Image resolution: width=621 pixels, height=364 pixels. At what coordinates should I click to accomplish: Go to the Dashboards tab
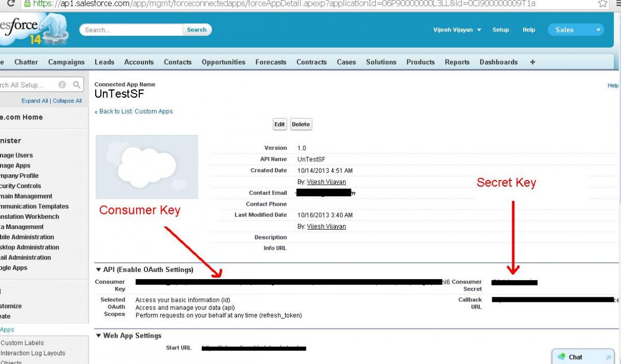[x=498, y=62]
